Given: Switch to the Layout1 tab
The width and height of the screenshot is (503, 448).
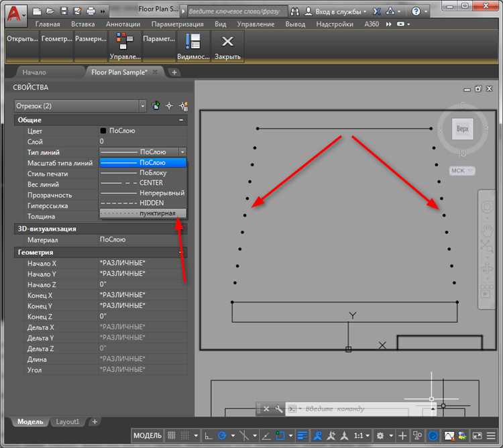Looking at the screenshot, I should pyautogui.click(x=67, y=422).
